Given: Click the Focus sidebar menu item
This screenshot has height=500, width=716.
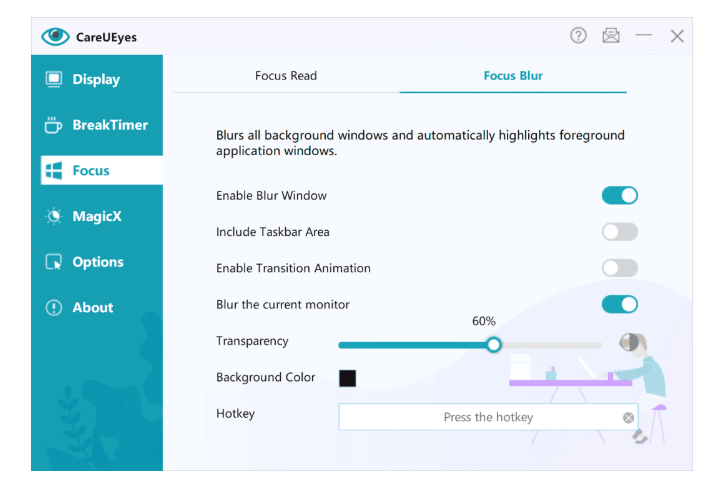Looking at the screenshot, I should (100, 171).
